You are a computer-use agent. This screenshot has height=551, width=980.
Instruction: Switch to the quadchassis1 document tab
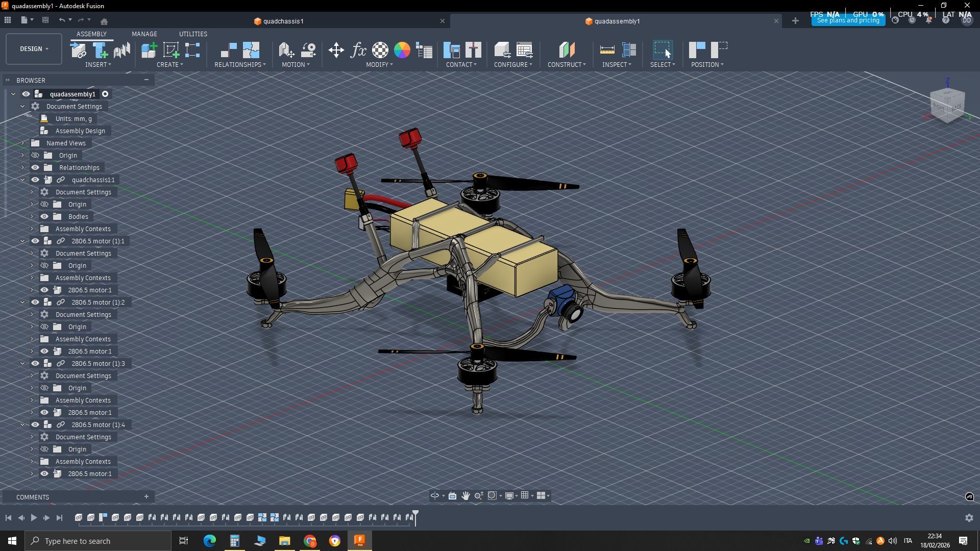coord(283,21)
